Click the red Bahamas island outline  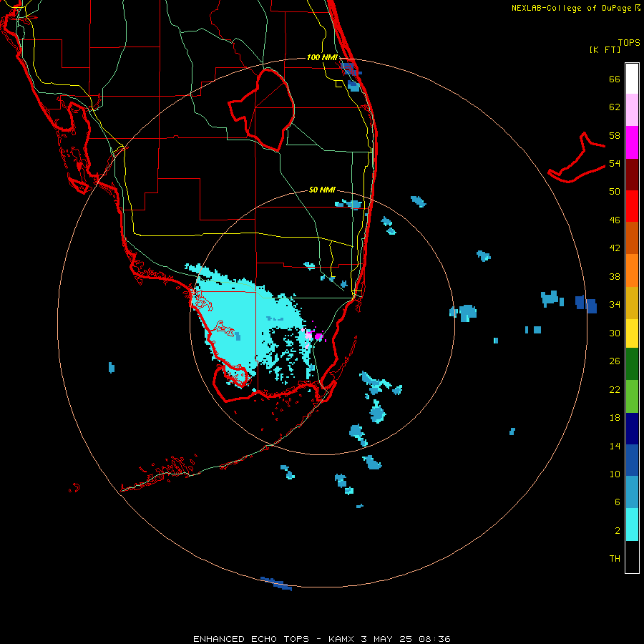(x=577, y=158)
